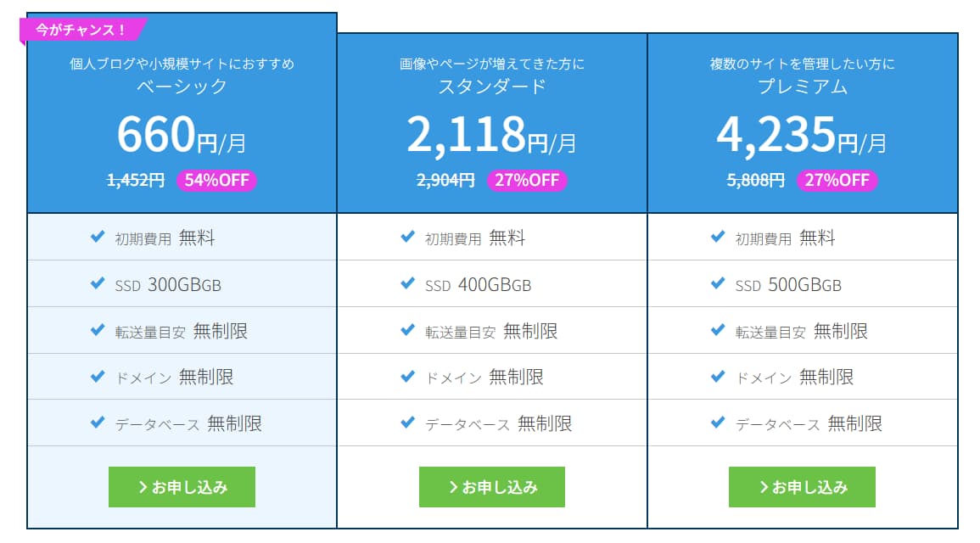The image size is (980, 543).
Task: Select the スタンダード plan title
Action: (492, 87)
